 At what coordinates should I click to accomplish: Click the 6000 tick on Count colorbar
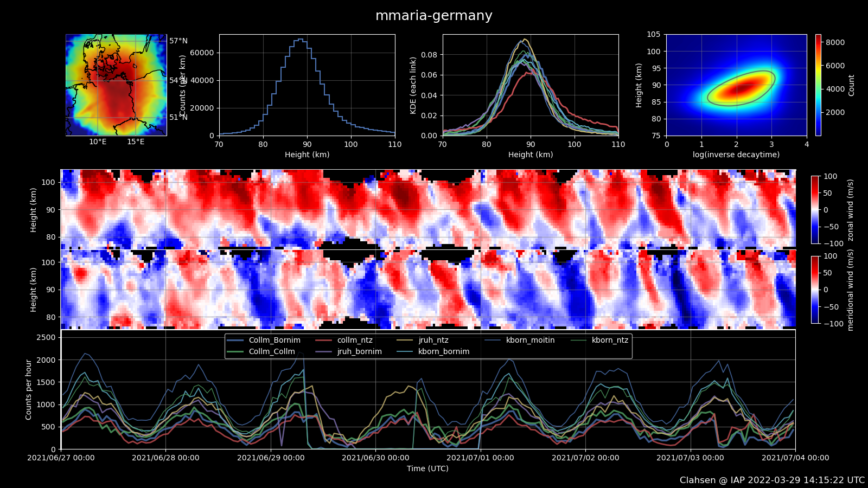pos(835,66)
